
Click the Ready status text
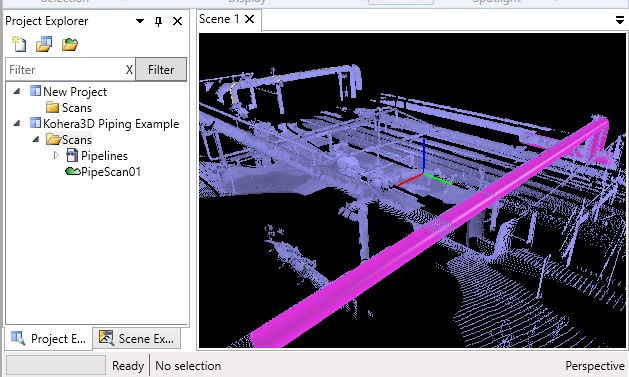128,366
